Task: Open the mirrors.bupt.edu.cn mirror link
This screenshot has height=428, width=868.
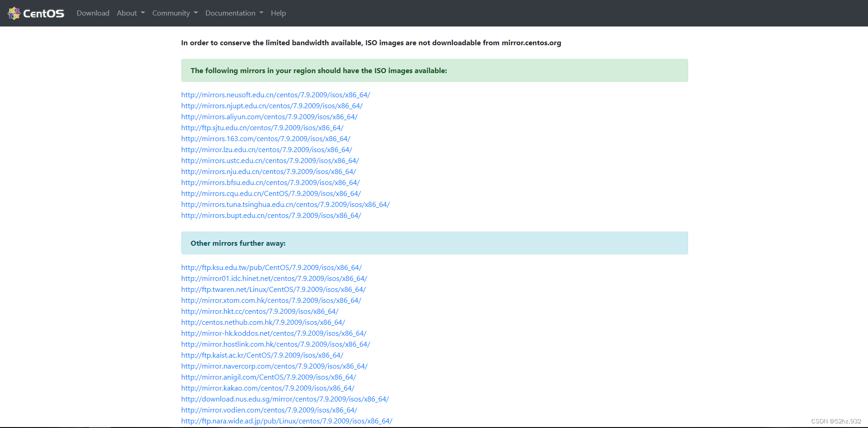Action: (x=271, y=216)
